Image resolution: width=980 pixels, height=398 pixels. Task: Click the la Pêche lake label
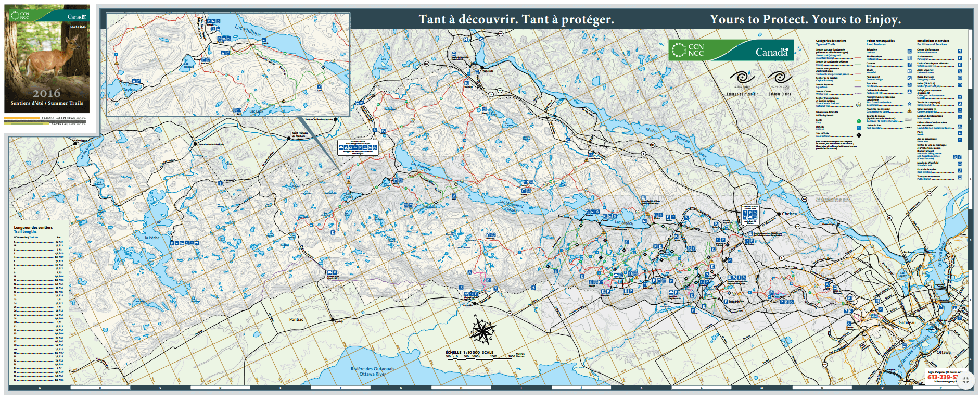click(x=152, y=238)
